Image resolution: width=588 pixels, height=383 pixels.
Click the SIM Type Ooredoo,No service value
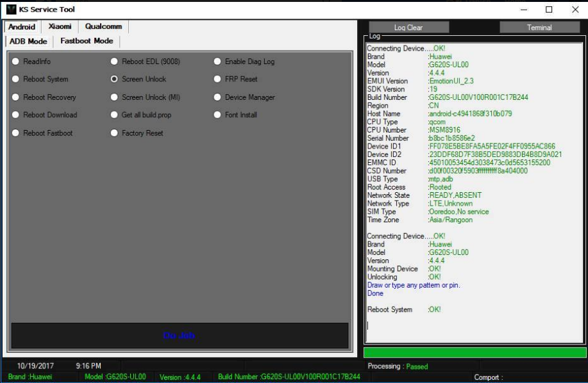click(458, 212)
